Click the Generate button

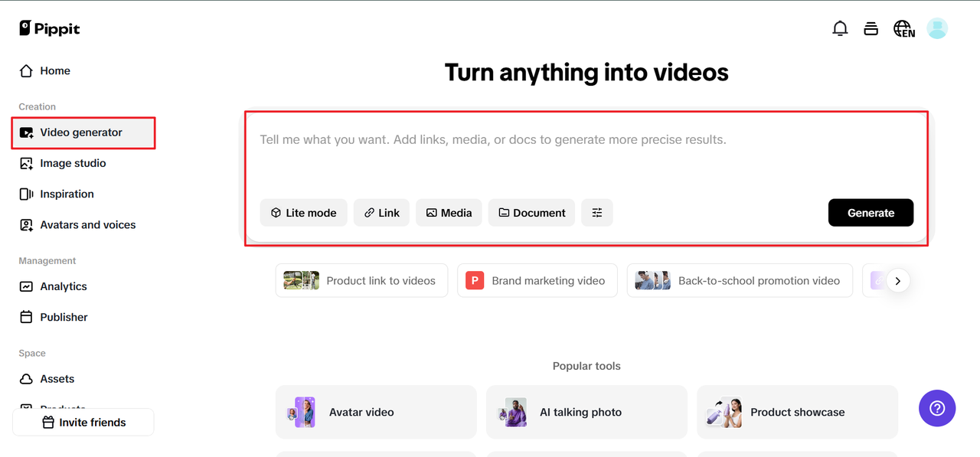pos(871,212)
